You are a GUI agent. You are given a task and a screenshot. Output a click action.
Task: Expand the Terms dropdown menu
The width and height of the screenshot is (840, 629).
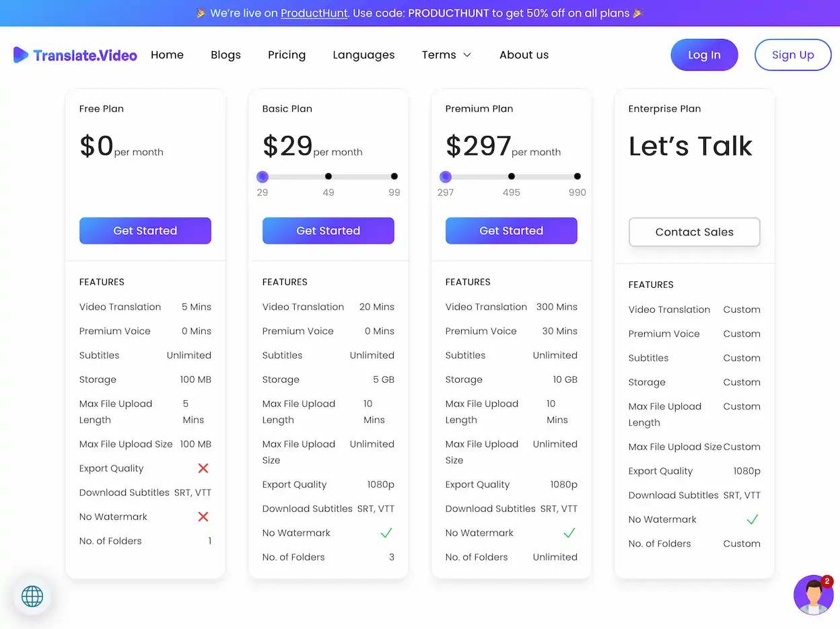(x=446, y=54)
